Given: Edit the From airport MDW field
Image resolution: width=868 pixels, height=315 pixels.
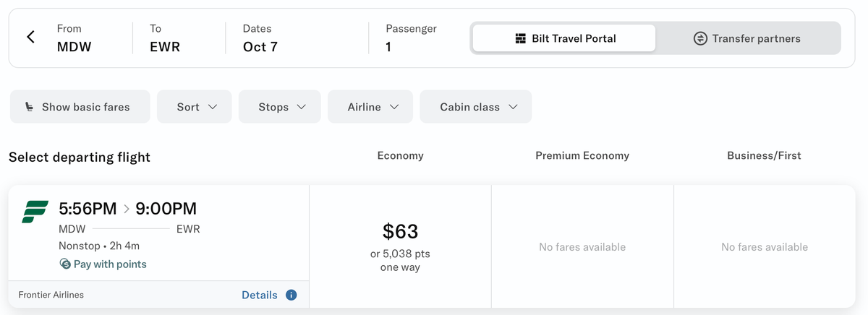Looking at the screenshot, I should pos(75,38).
